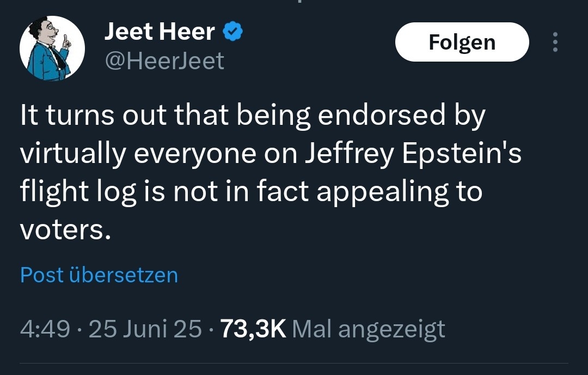Click the @HeerJeet handle
Image resolution: width=588 pixels, height=375 pixels.
164,61
